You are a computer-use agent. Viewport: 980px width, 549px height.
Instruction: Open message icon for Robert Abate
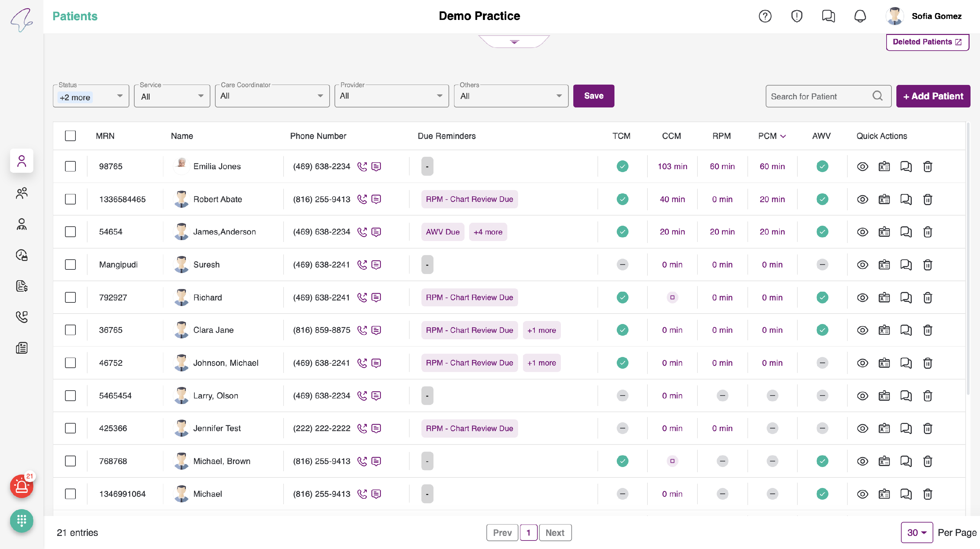(x=376, y=199)
